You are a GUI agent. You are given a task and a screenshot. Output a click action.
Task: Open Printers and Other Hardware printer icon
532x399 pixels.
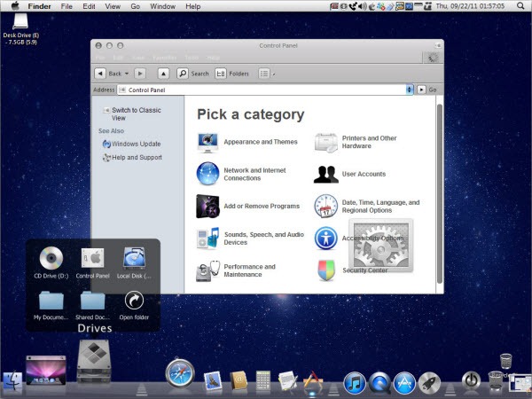(325, 143)
